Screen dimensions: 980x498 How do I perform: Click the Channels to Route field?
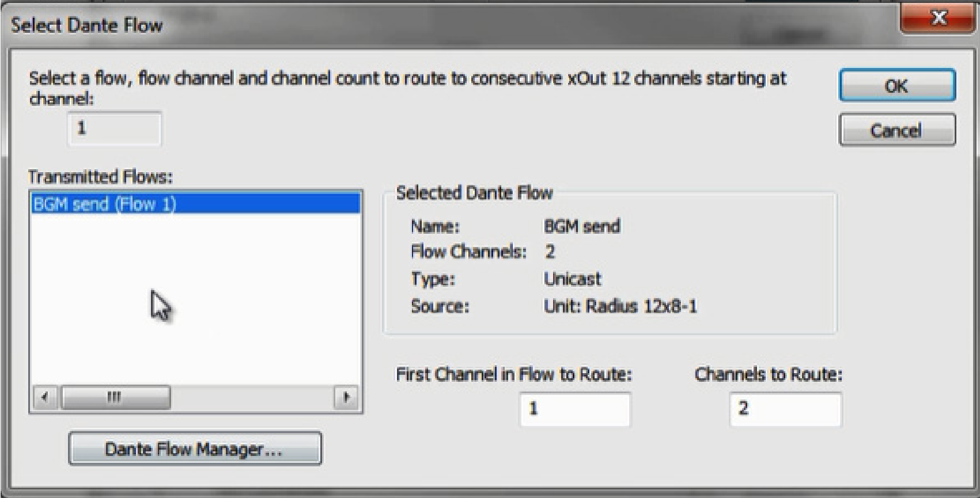[x=785, y=409]
